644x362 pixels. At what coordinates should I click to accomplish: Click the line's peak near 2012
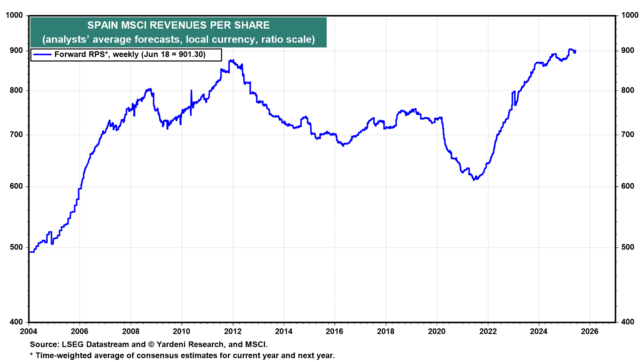point(231,61)
